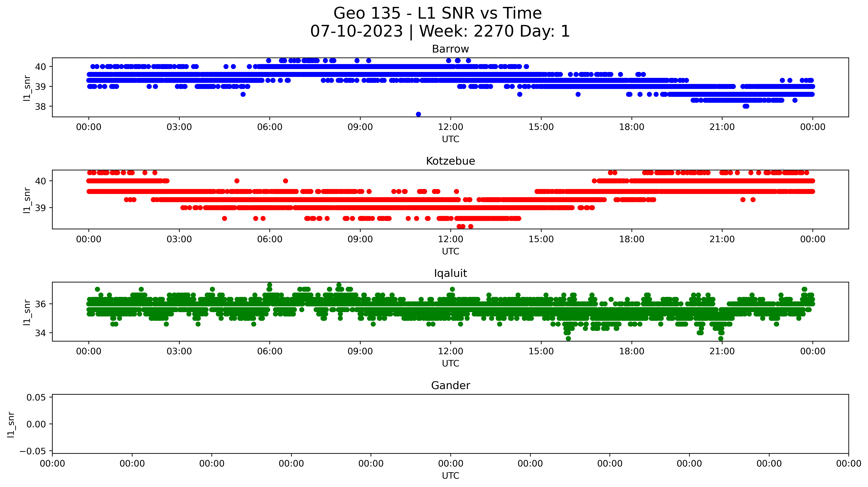Click the "0.05" y-tick label on Gander plot
This screenshot has height=487, width=868.
36,397
